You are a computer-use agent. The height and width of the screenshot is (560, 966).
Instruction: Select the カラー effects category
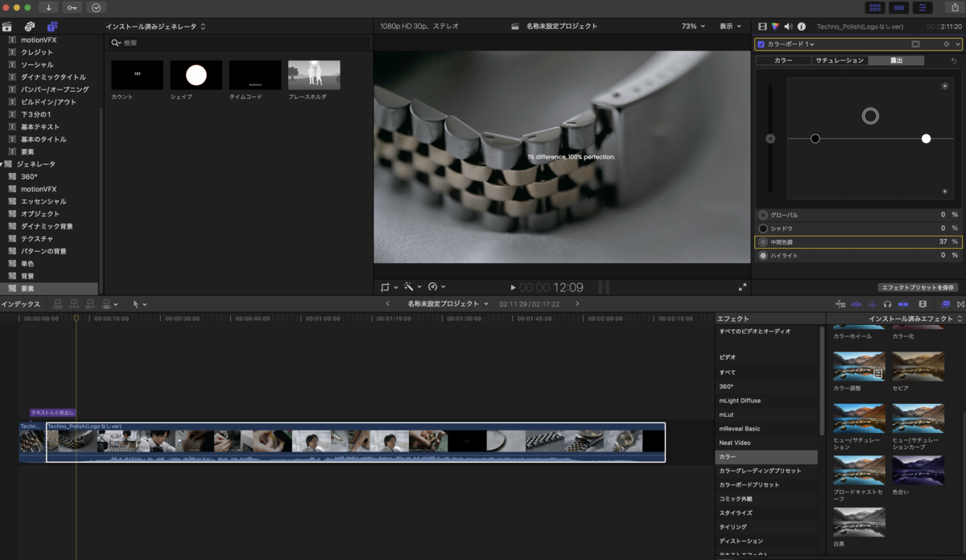point(766,457)
